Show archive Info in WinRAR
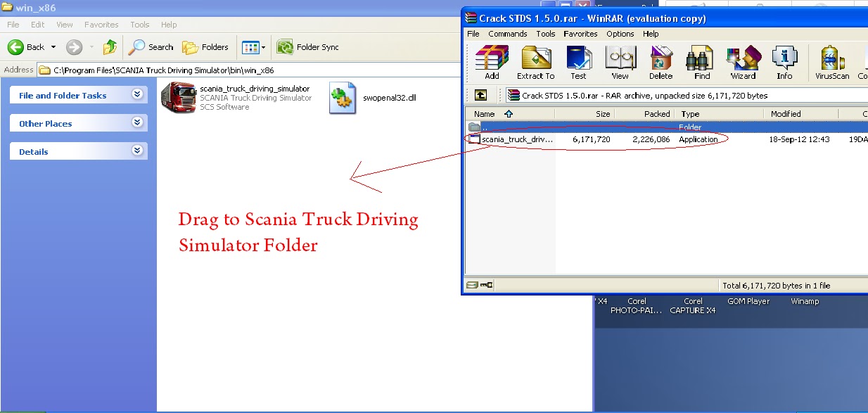 coord(784,63)
